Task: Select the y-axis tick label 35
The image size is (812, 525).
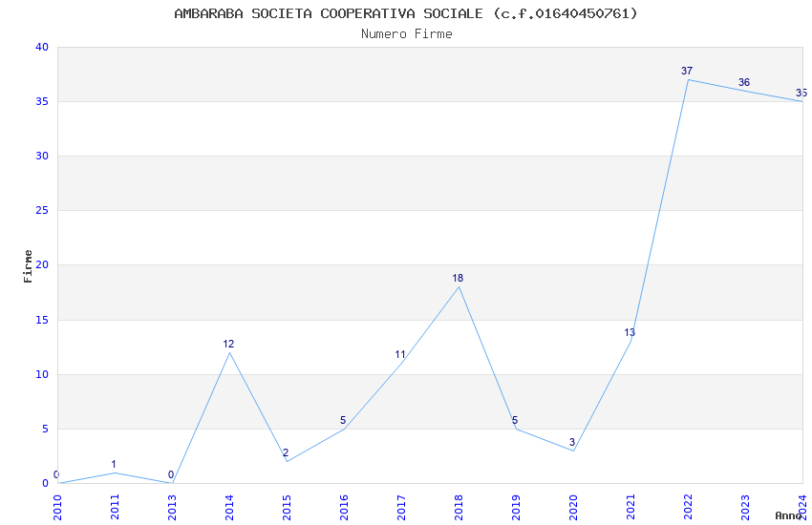Action: click(42, 101)
